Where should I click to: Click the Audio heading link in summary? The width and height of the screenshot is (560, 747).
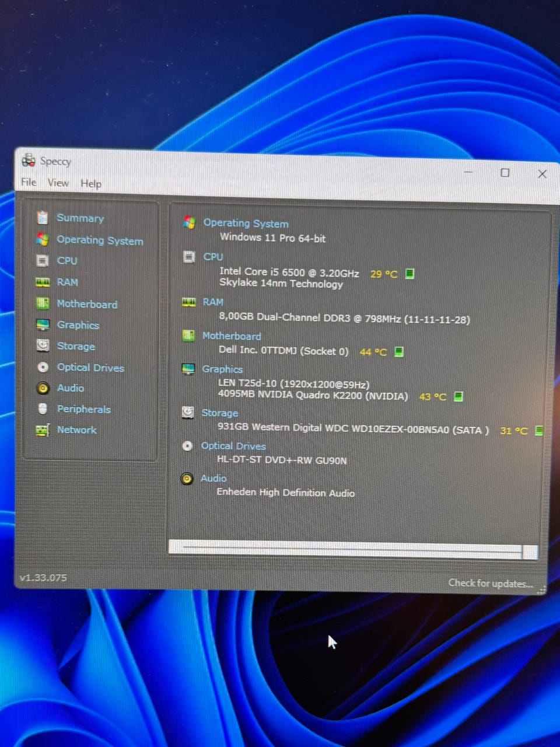tap(213, 478)
